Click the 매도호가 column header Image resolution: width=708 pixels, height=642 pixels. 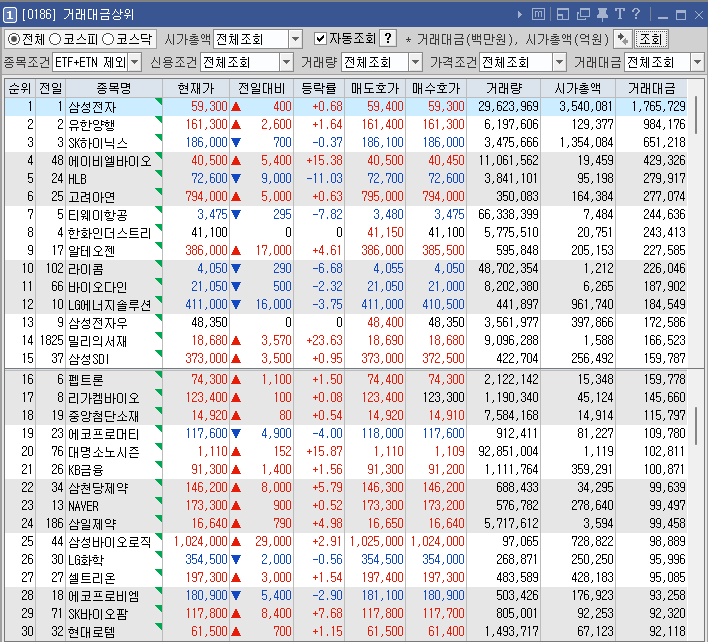[375, 88]
